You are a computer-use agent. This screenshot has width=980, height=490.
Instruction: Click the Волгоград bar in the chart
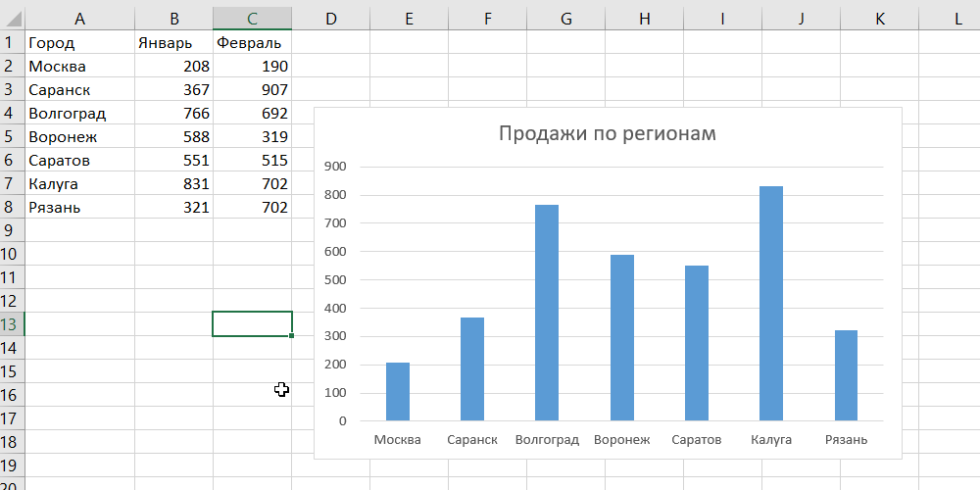(547, 314)
